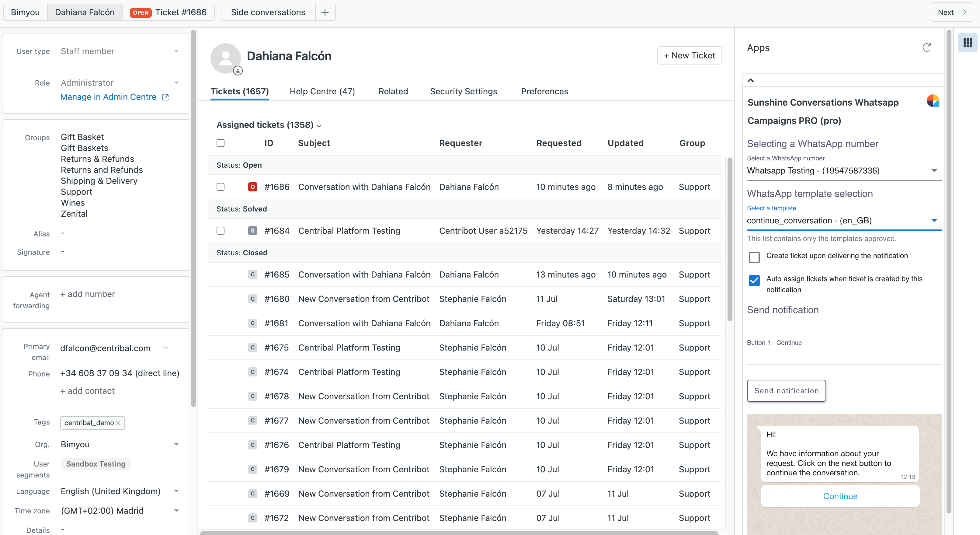This screenshot has height=535, width=980.
Task: Click the red Open status badge on #1686
Action: pyautogui.click(x=252, y=187)
